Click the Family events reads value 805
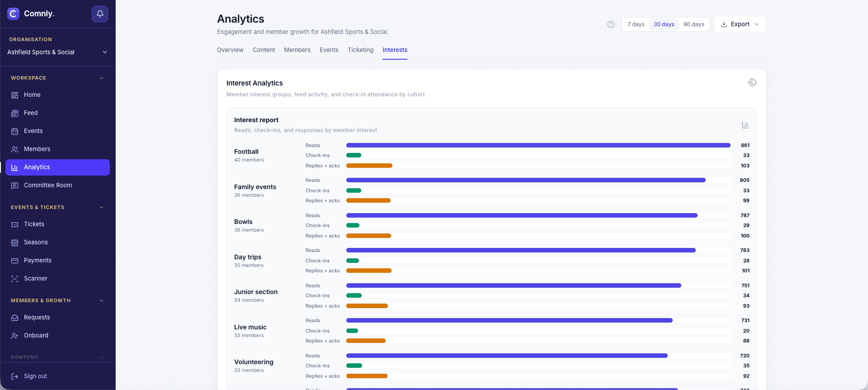The image size is (868, 390). [745, 180]
